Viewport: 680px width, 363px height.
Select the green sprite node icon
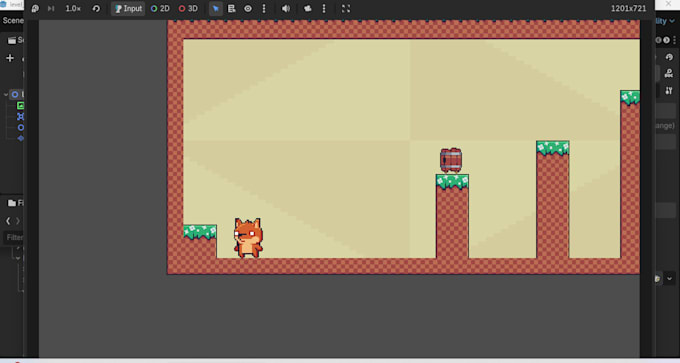pos(20,105)
